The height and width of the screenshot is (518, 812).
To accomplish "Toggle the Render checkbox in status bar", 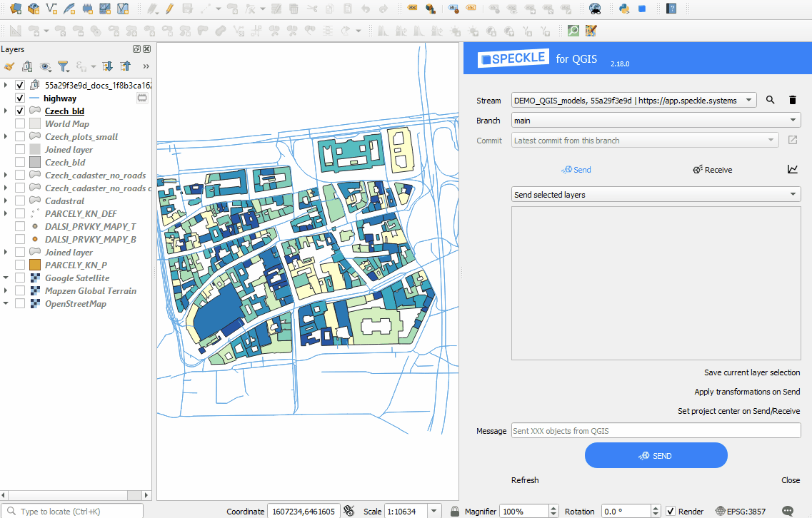I will coord(671,511).
